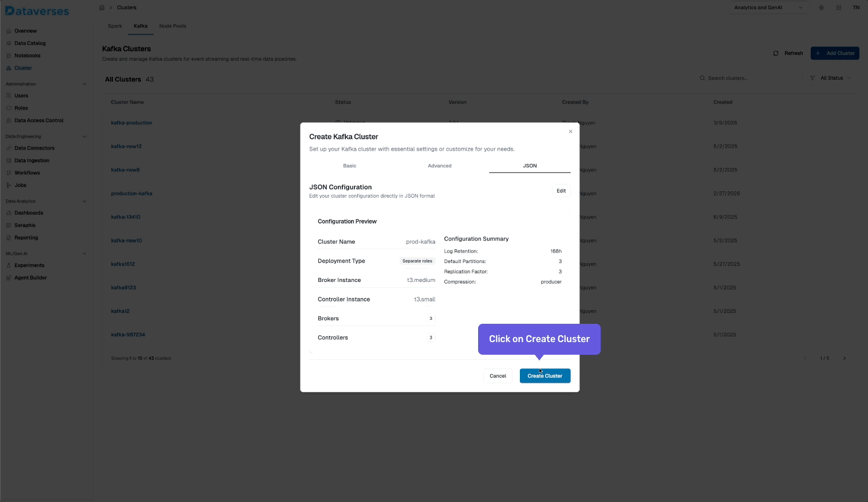Screen dimensions: 868x502
Task: Click the Clusters breadcrumb
Action: 127,7
